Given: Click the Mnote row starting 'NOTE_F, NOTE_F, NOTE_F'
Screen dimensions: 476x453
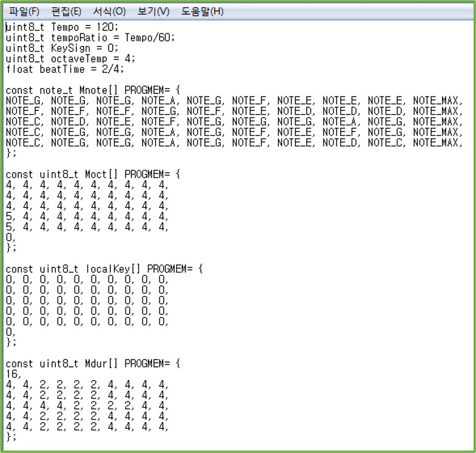Looking at the screenshot, I should click(x=234, y=111).
